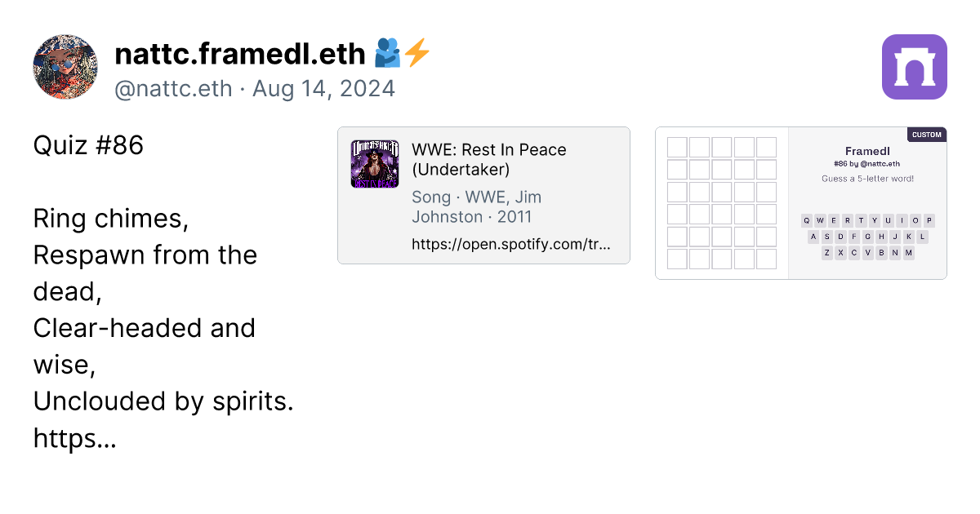Viewport: 980px width, 514px height.
Task: Open the nattc.eth profile avatar
Action: click(65, 67)
